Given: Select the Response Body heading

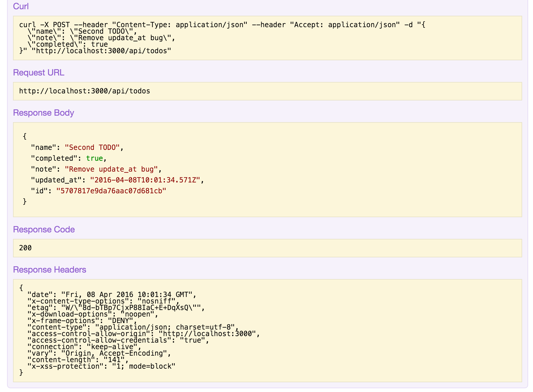Looking at the screenshot, I should pyautogui.click(x=44, y=112).
